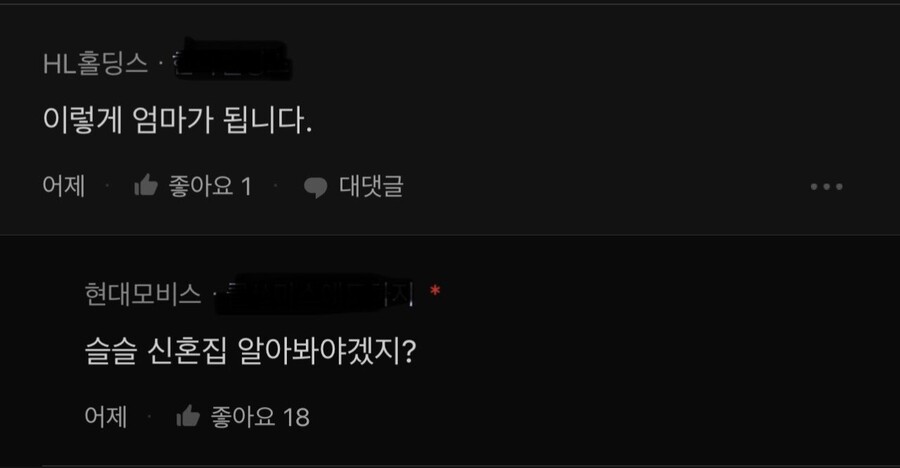Click the blacked-out username next to HL홀딩스
This screenshot has width=900, height=468.
pos(231,60)
